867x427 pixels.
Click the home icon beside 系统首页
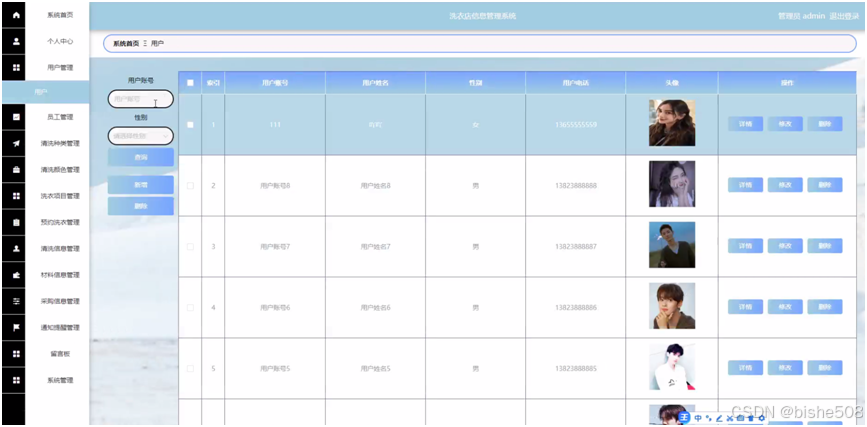[16, 15]
